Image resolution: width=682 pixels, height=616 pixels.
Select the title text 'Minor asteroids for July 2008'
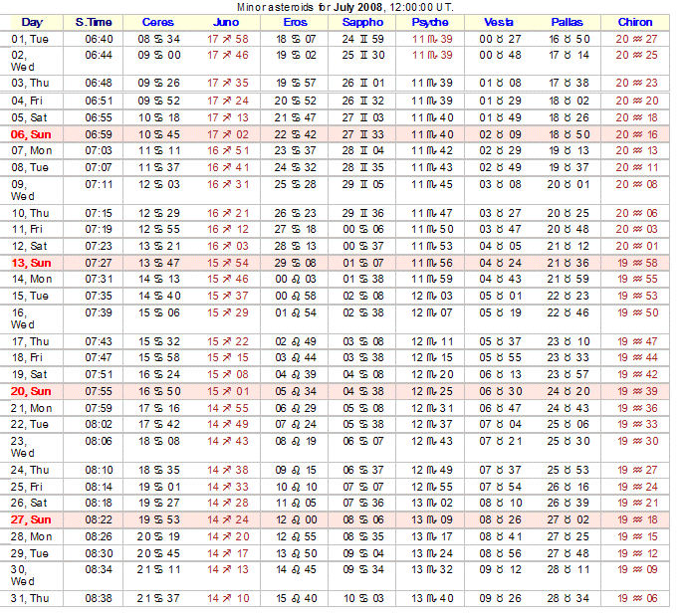(310, 7)
